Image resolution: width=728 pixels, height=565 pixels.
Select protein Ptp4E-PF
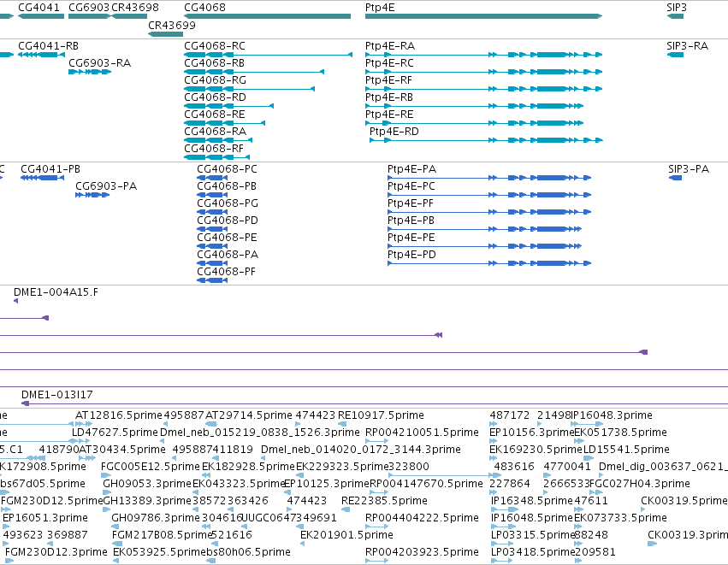tap(411, 203)
